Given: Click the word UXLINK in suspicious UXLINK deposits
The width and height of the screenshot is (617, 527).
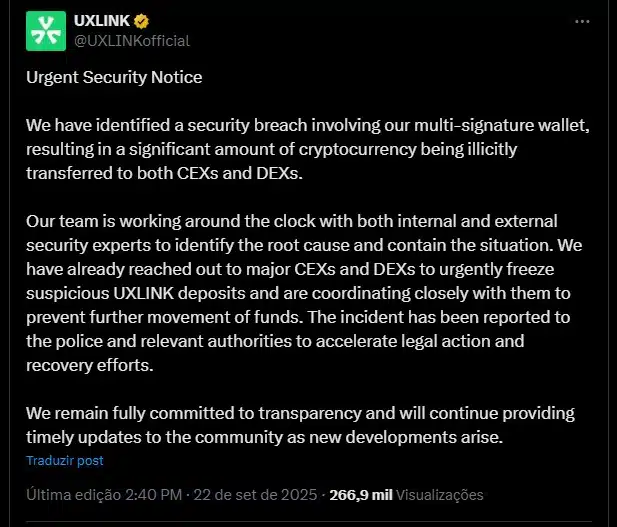Looking at the screenshot, I should coord(144,293).
